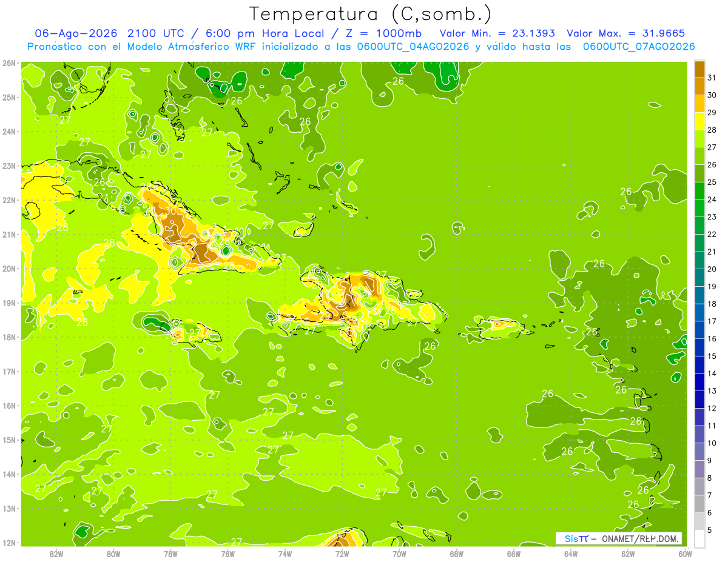
Task: Click the "26N" latitude label
Action: [9, 63]
